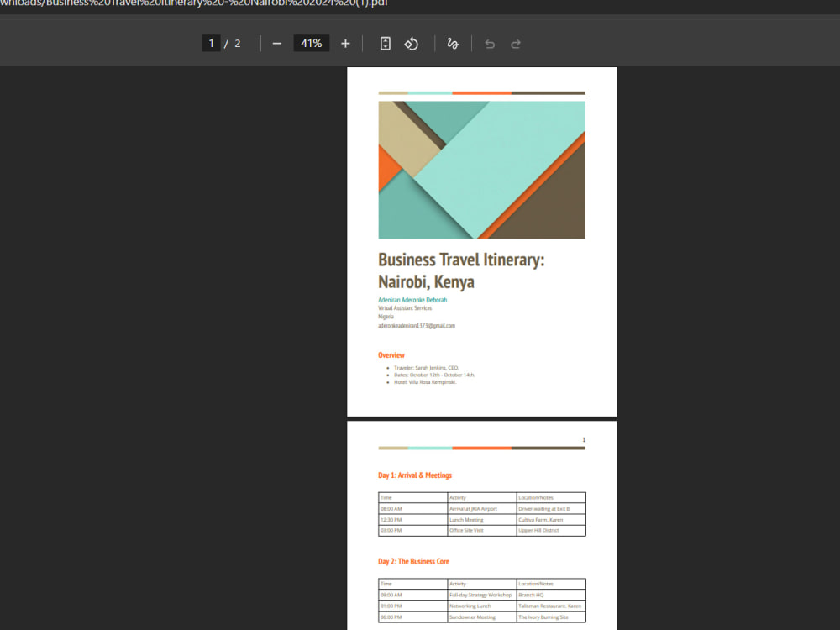Image resolution: width=840 pixels, height=630 pixels.
Task: Select the current page number field
Action: point(211,44)
